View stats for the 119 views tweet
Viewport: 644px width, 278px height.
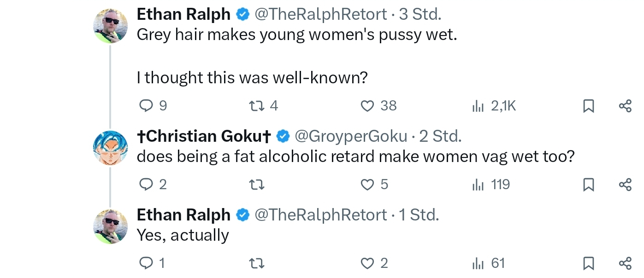click(x=478, y=185)
